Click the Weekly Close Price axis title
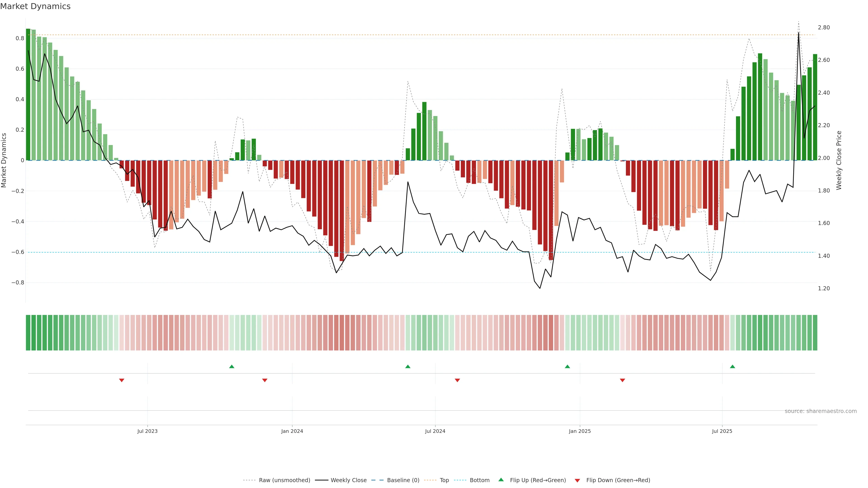This screenshot has width=868, height=488. (x=839, y=160)
